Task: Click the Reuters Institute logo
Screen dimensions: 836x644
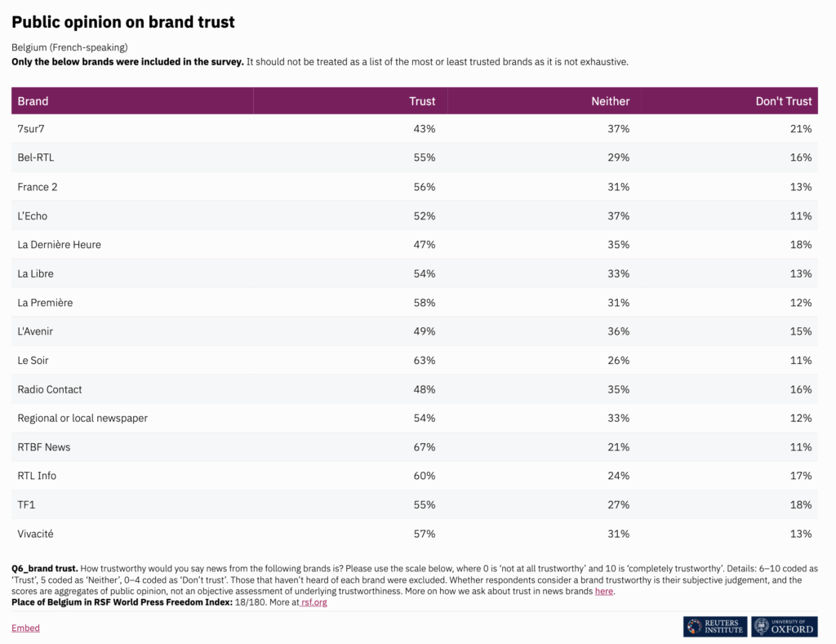Action: (715, 626)
